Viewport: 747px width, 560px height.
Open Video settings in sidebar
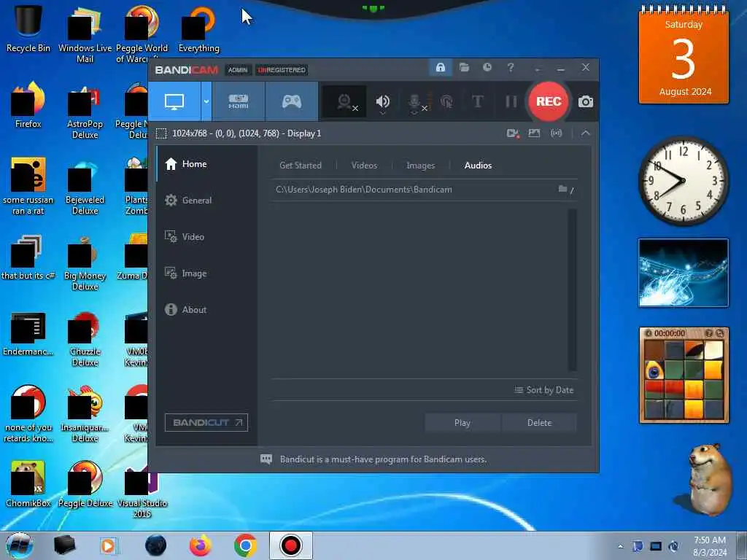point(206,237)
